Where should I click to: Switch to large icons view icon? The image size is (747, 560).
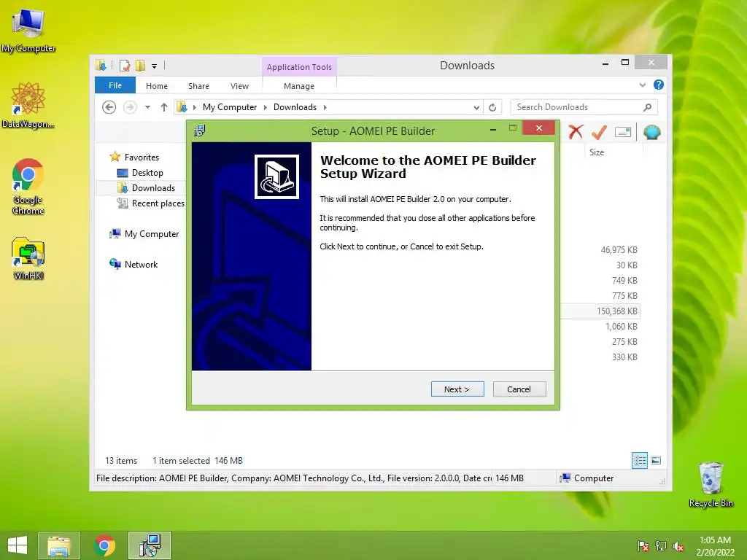coord(656,460)
